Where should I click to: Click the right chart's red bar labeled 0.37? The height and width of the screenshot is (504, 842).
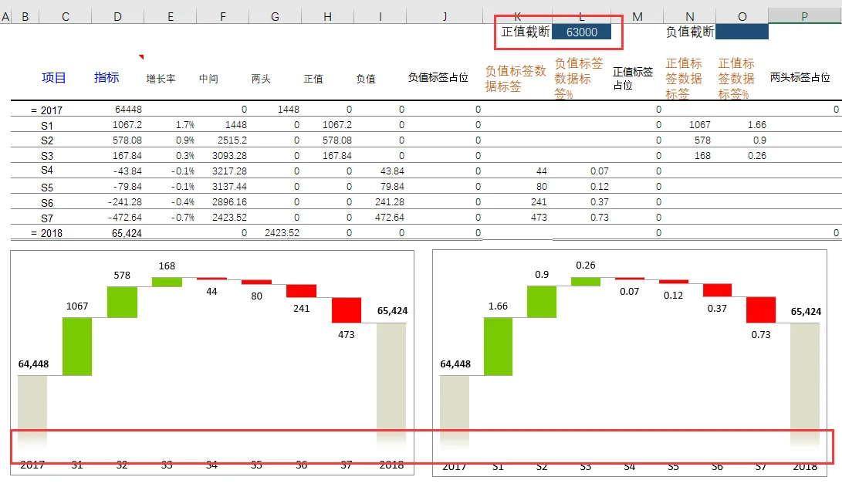coord(718,290)
